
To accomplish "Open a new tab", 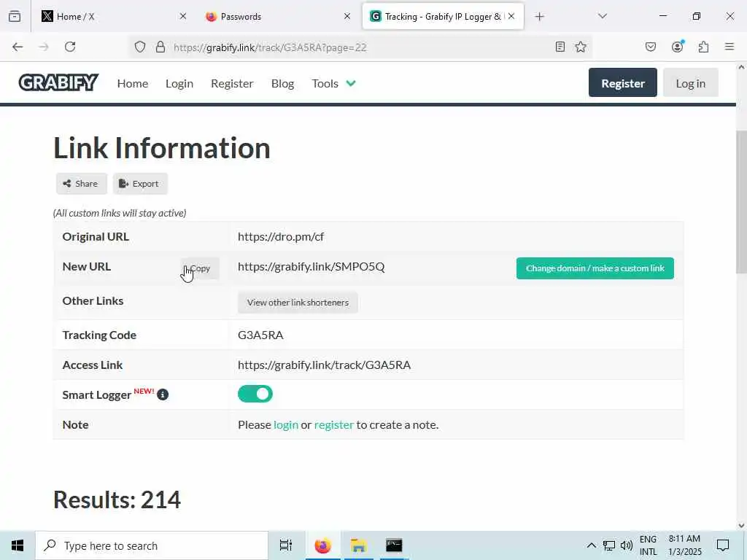I will coord(539,17).
